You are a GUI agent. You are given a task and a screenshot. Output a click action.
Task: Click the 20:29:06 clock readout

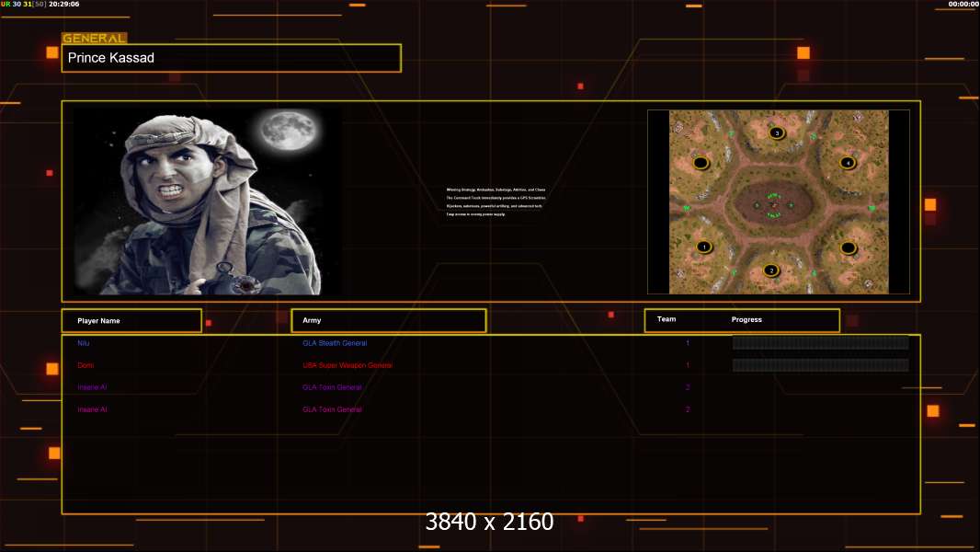point(63,4)
